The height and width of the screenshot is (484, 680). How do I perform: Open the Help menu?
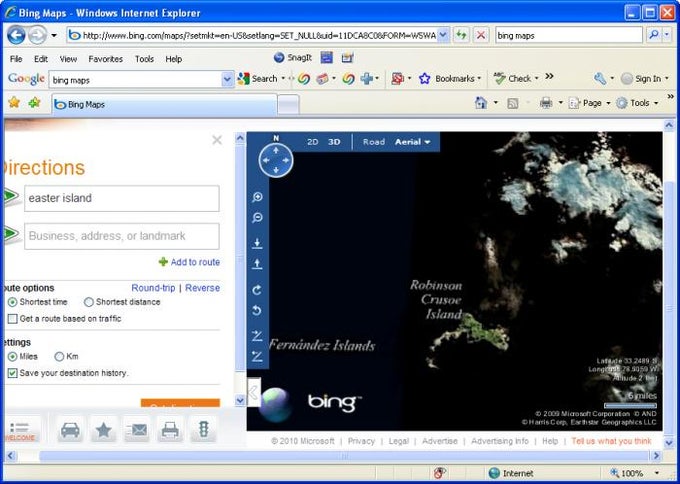173,59
